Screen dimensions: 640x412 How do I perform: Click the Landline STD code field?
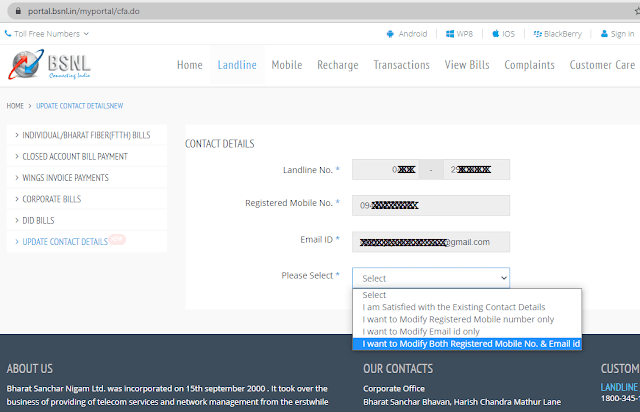point(385,169)
